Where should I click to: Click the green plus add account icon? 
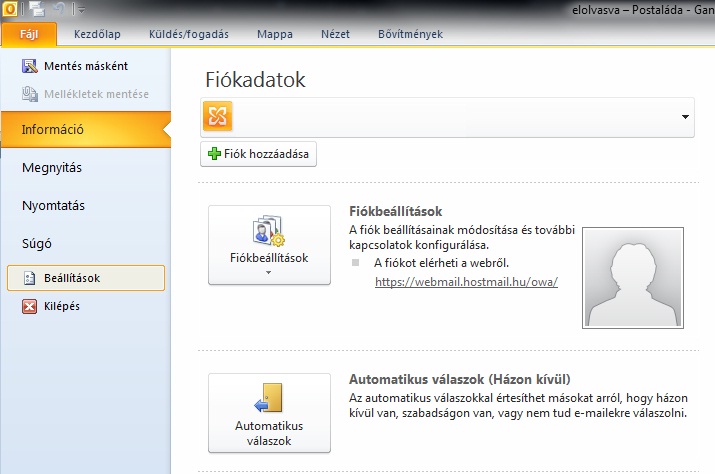point(214,154)
